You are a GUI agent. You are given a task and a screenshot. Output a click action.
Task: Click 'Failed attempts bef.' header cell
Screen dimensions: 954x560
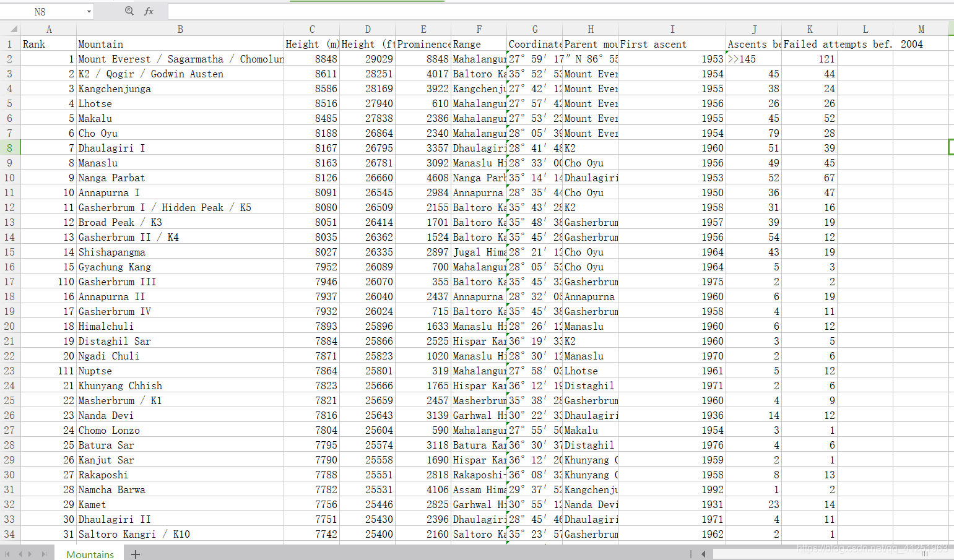click(810, 44)
